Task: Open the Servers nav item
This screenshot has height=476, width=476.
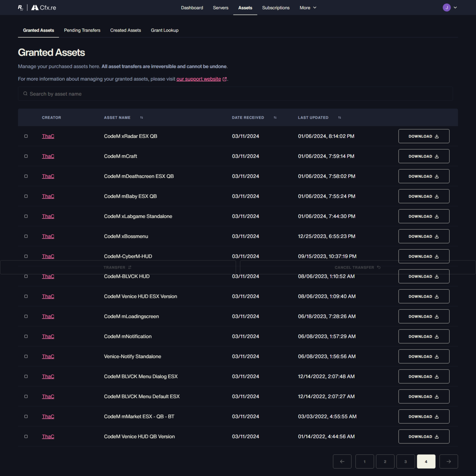Action: pos(221,8)
